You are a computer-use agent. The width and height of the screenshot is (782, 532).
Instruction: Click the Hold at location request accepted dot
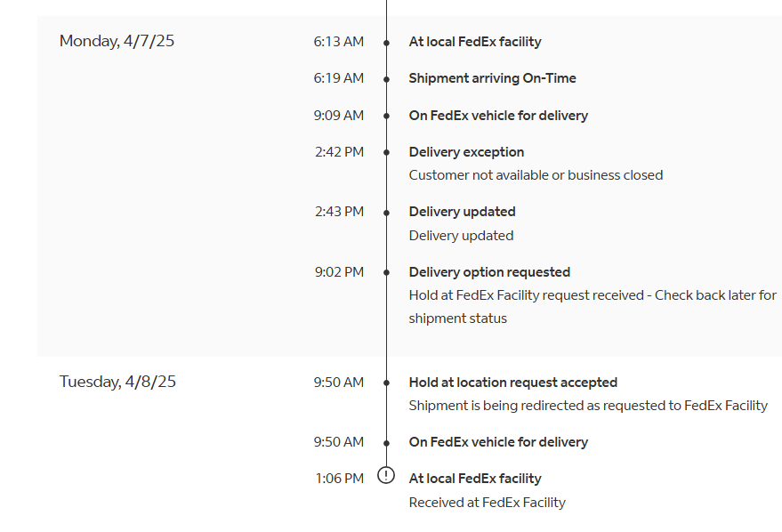386,383
